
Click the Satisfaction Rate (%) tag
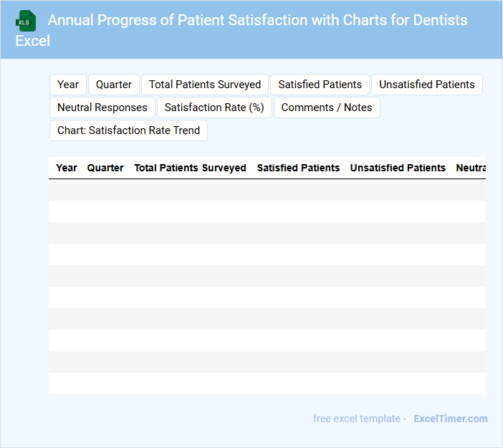(214, 108)
